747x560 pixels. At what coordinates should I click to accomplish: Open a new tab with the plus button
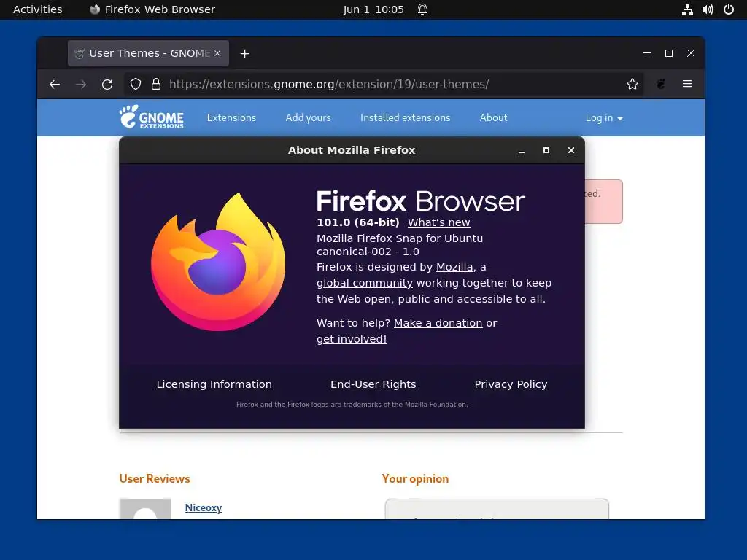pos(245,54)
